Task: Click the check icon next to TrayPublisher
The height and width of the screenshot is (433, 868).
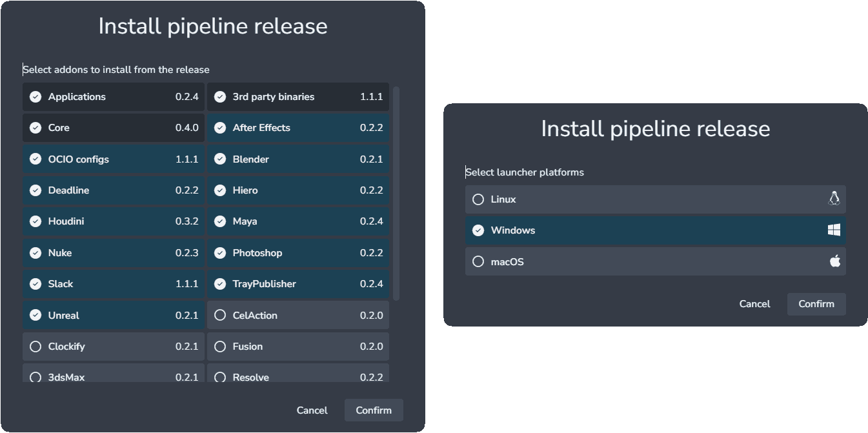Action: [220, 284]
